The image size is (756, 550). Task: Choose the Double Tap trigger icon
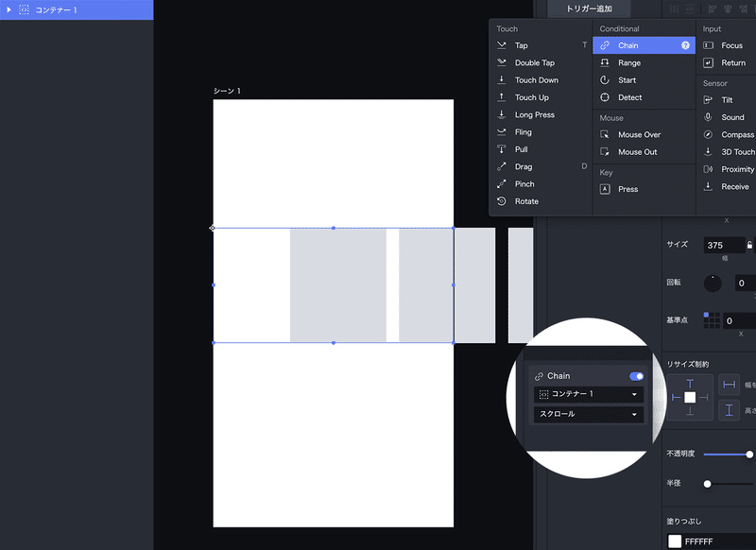click(x=502, y=62)
